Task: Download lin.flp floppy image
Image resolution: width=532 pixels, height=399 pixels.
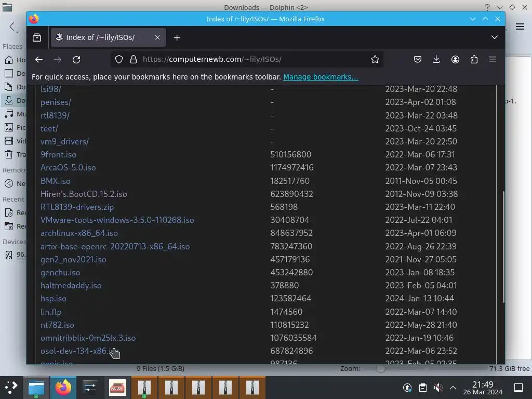Action: (51, 312)
